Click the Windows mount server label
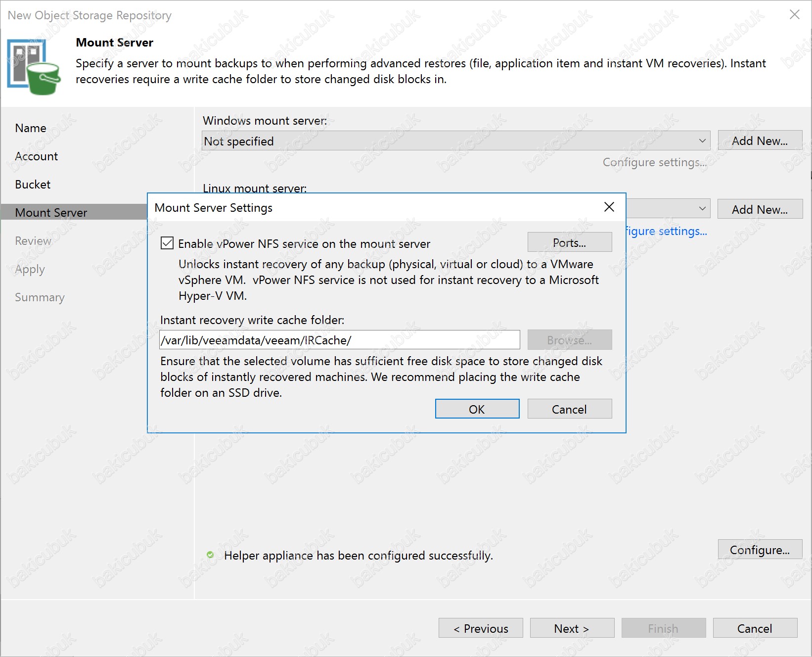The width and height of the screenshot is (812, 657). 265,121
